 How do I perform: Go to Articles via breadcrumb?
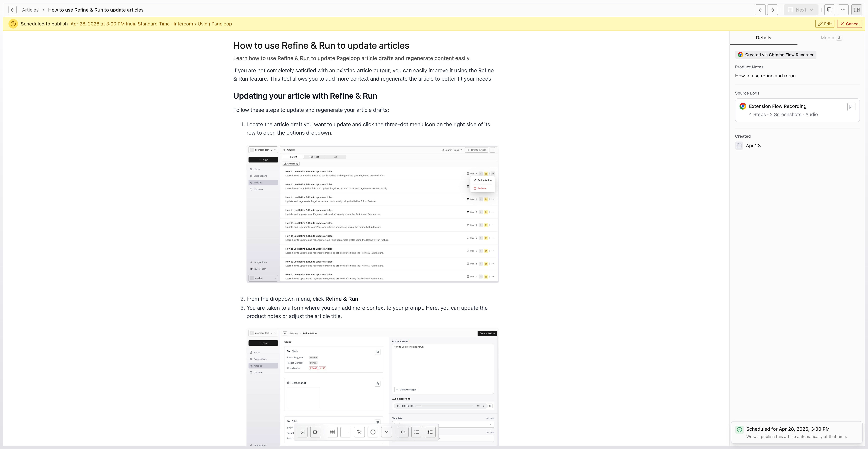tap(30, 10)
